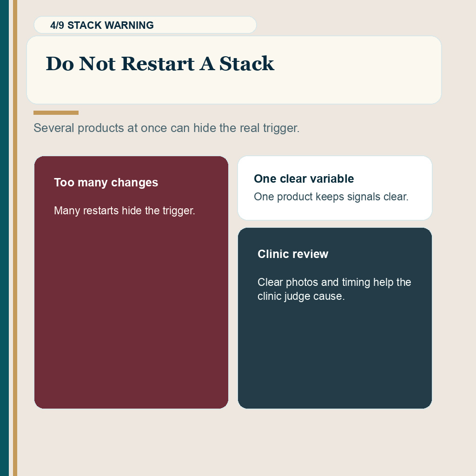Image resolution: width=476 pixels, height=476 pixels.
Task: Click the subtitle about several products at once
Action: click(x=166, y=128)
